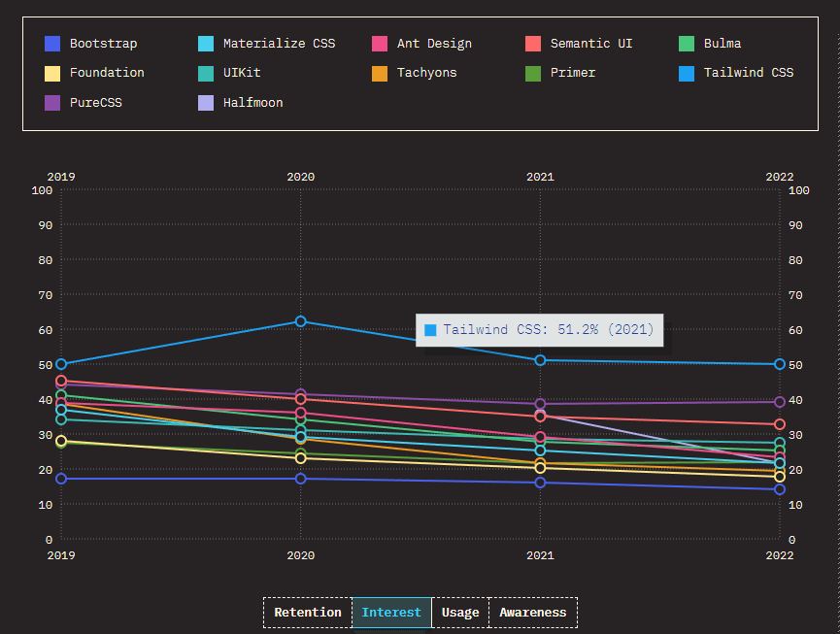Click Tailwind CSS 2020 peak data point
840x634 pixels.
point(300,321)
